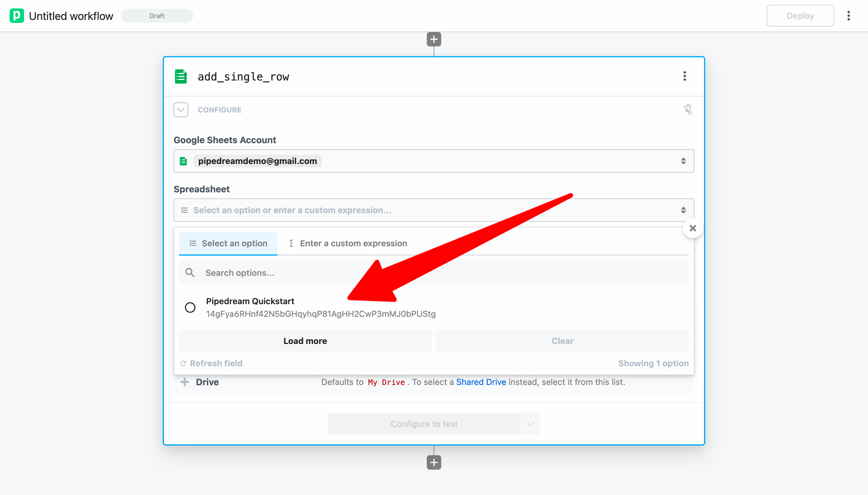The image size is (868, 495).
Task: Click the Search options field
Action: coord(433,273)
